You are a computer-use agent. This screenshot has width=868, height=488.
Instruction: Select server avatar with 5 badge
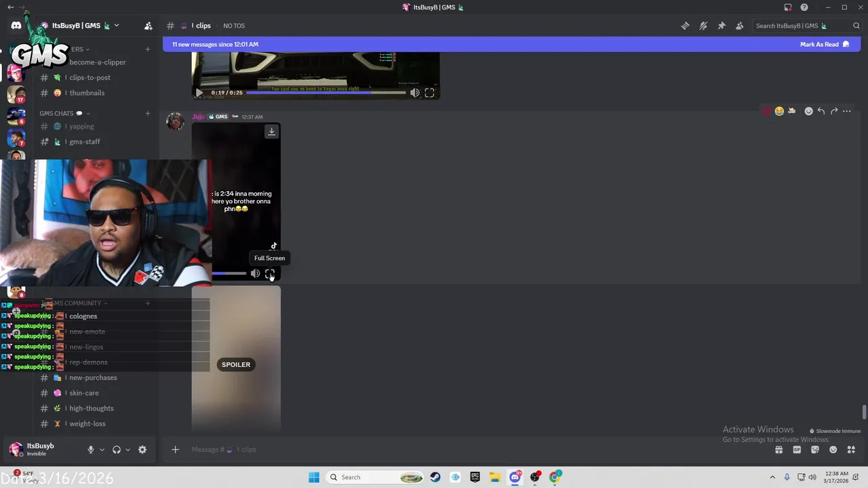point(16,116)
